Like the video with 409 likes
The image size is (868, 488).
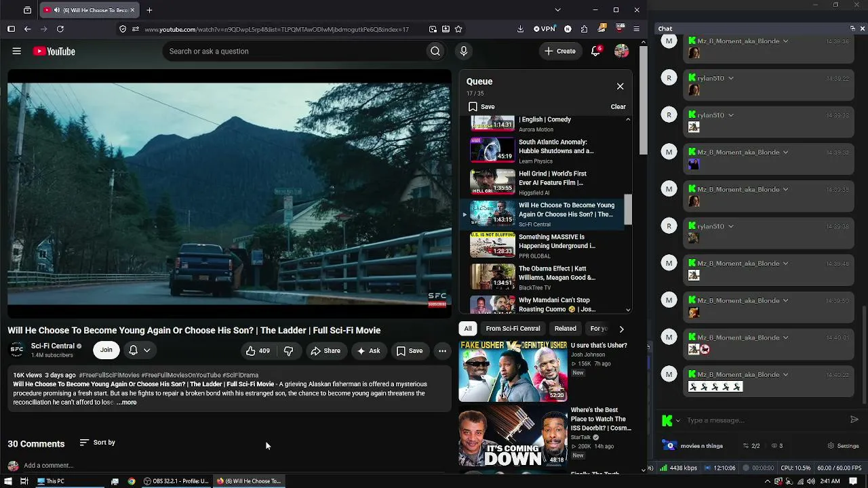tap(258, 350)
